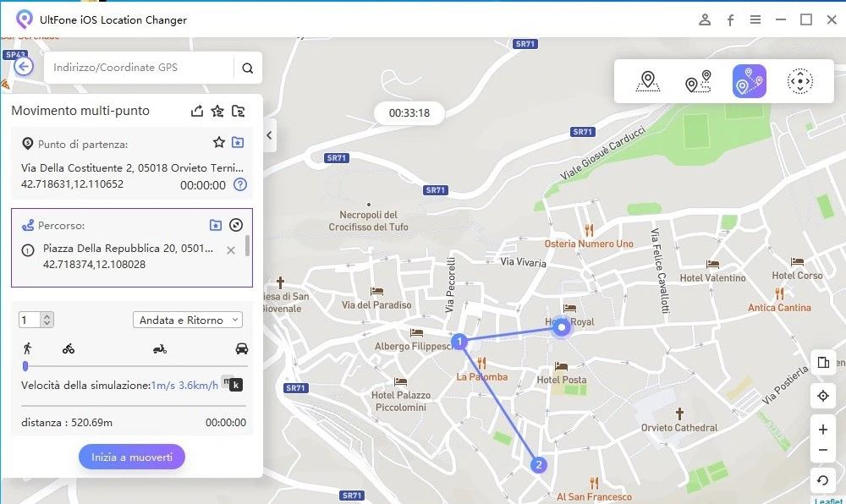Open the route history records icon

point(239,110)
